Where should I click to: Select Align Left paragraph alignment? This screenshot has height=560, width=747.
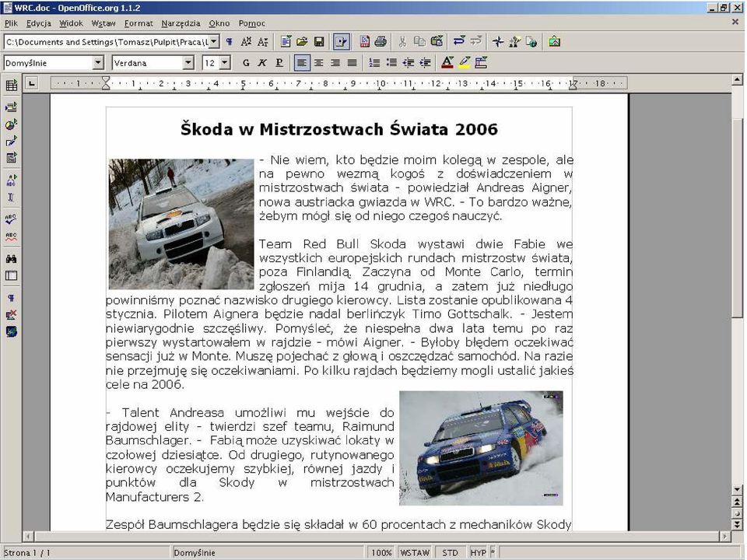point(302,63)
